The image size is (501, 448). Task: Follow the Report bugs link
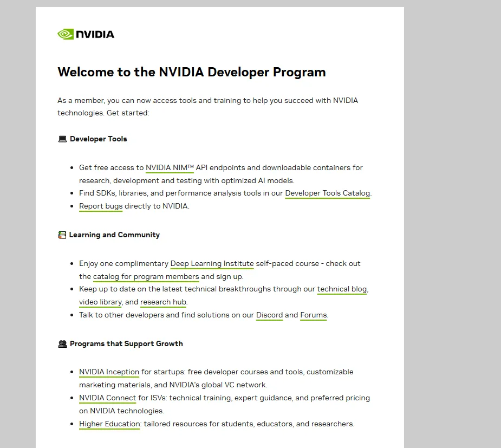tap(101, 206)
